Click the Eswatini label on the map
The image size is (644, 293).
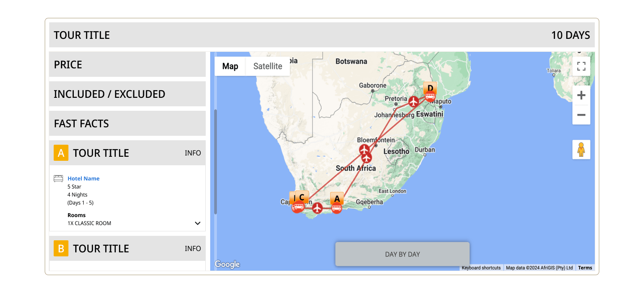tap(429, 114)
